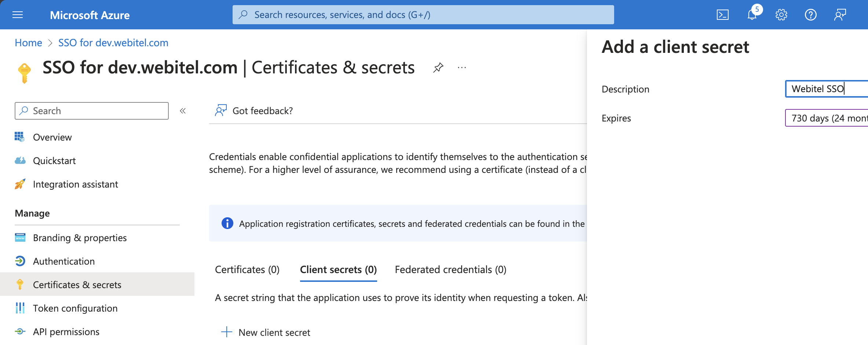The width and height of the screenshot is (868, 345).
Task: Click the API permissions icon
Action: [20, 331]
